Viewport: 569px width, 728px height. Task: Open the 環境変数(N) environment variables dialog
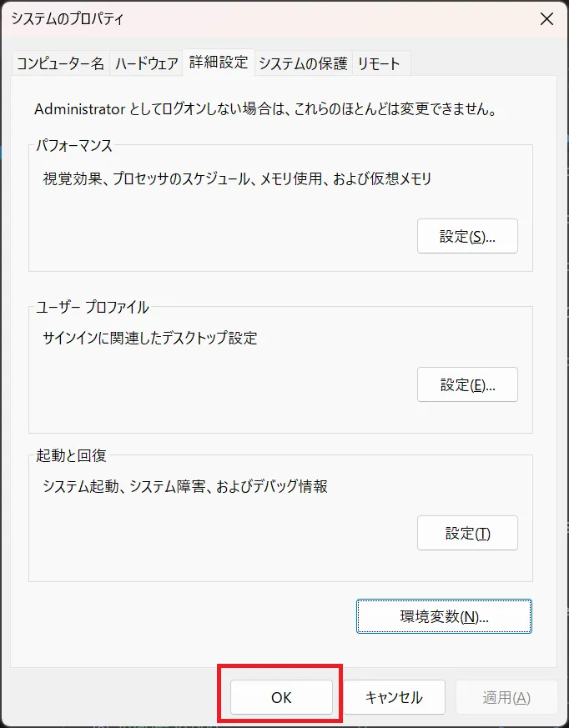(x=444, y=615)
